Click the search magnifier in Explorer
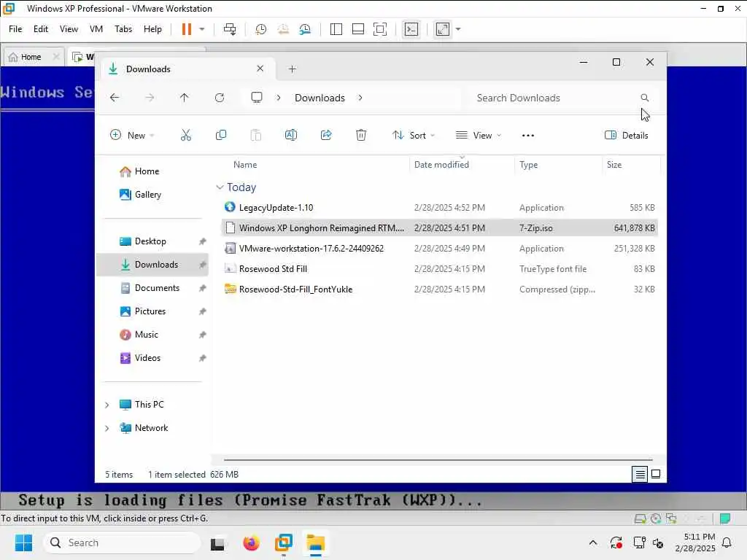The image size is (747, 560). point(645,98)
